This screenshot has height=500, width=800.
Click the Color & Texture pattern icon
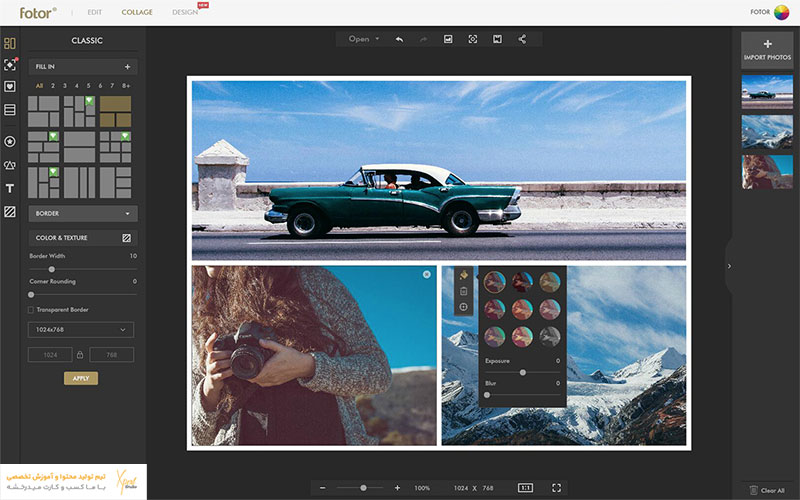pyautogui.click(x=127, y=238)
